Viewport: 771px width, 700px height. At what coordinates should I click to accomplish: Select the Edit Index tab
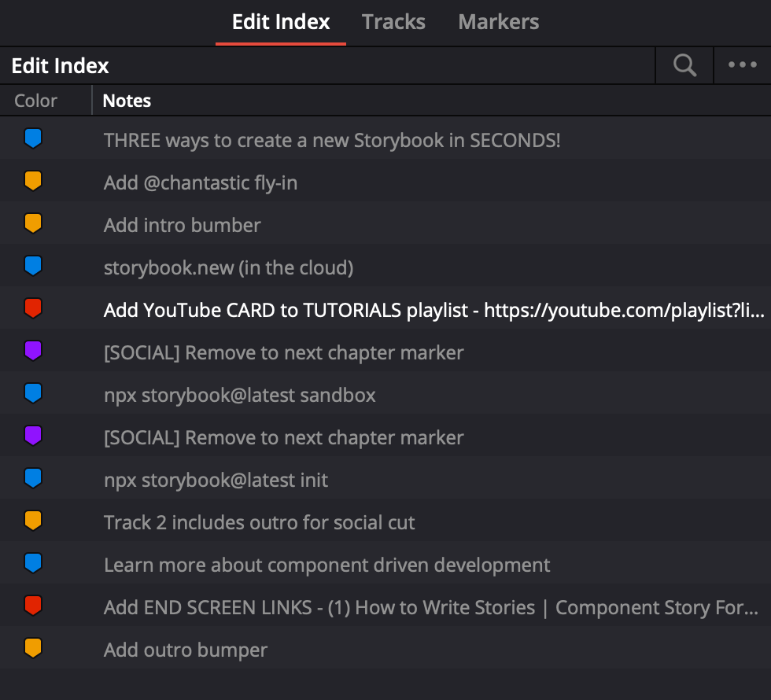[x=280, y=22]
